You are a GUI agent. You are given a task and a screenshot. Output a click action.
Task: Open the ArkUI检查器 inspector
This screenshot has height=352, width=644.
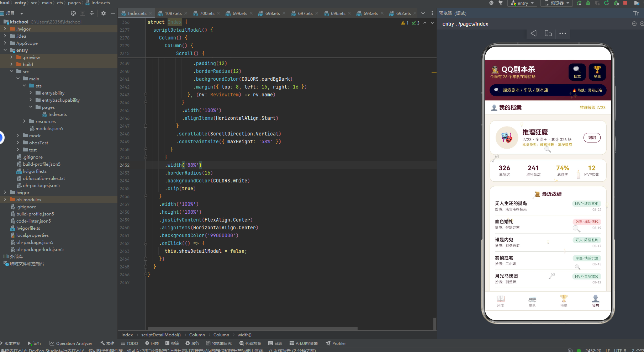pos(303,343)
